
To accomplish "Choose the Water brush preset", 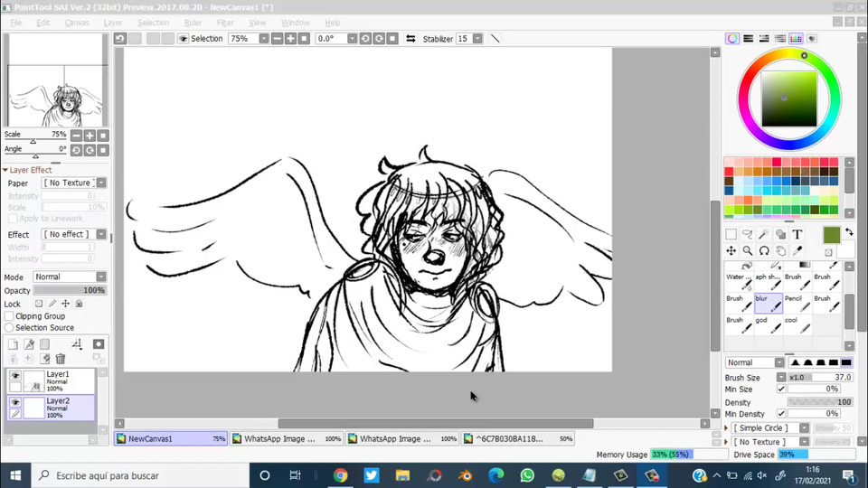I will click(739, 281).
